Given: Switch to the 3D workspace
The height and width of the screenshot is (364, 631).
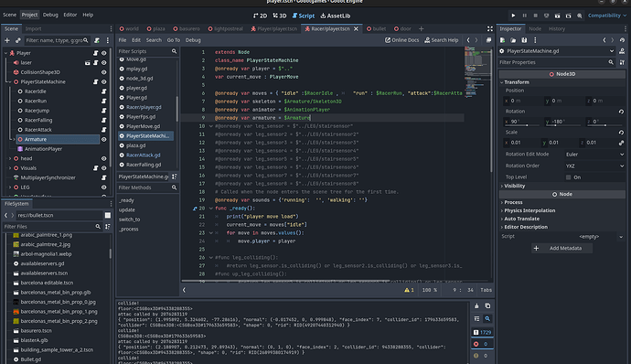Looking at the screenshot, I should point(280,16).
